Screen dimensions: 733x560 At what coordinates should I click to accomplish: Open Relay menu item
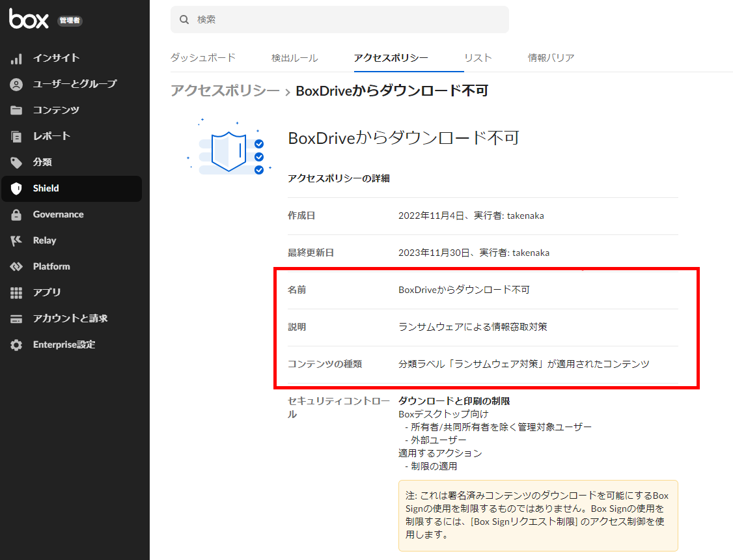[72, 241]
